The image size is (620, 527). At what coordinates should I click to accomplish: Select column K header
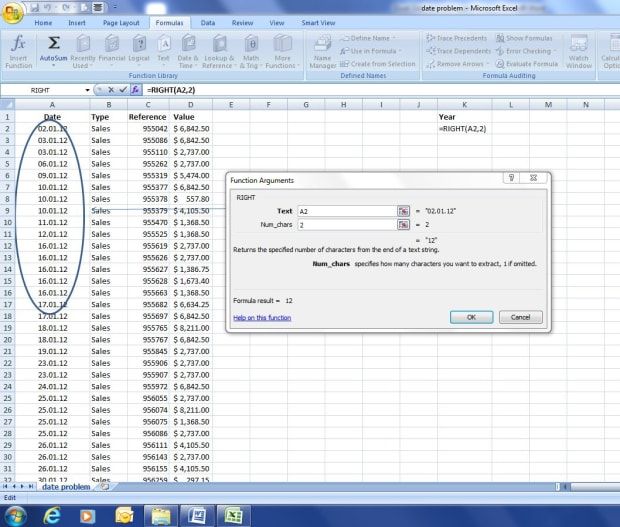pos(464,105)
